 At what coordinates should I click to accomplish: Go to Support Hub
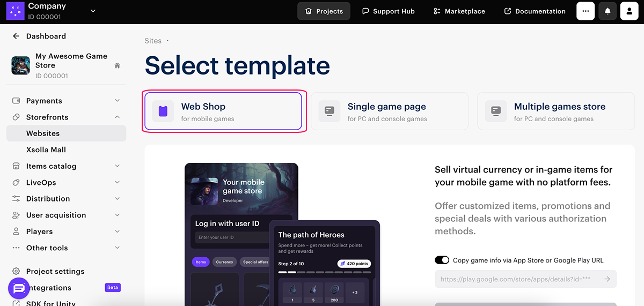click(389, 11)
